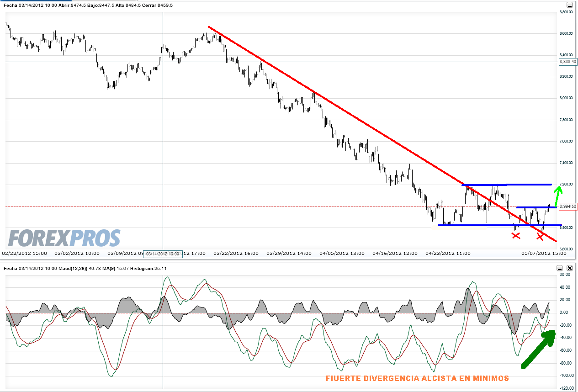Click the right red X marker on trendline

pyautogui.click(x=540, y=237)
